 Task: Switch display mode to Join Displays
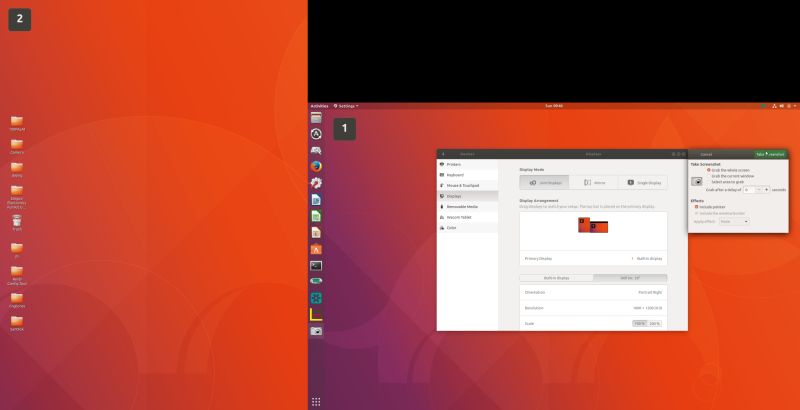(544, 183)
